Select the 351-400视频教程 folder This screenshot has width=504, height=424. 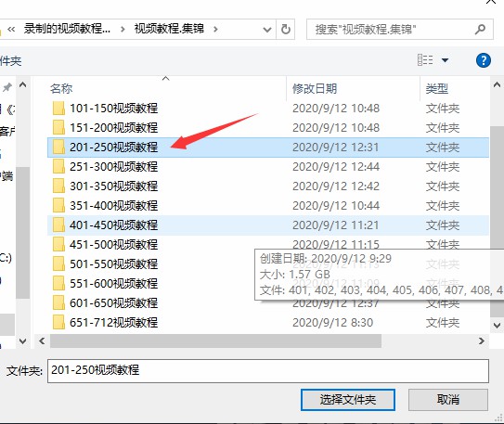pyautogui.click(x=268, y=206)
